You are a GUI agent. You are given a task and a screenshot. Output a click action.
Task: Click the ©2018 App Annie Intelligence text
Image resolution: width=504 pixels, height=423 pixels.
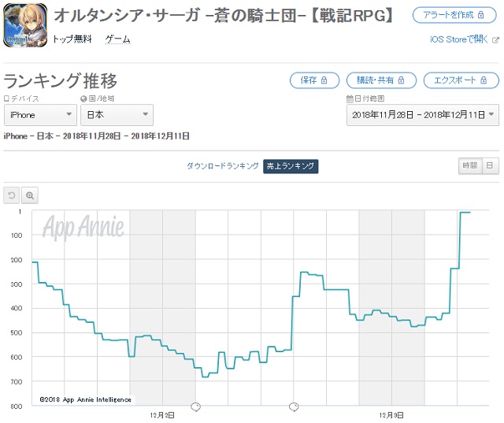pos(86,399)
